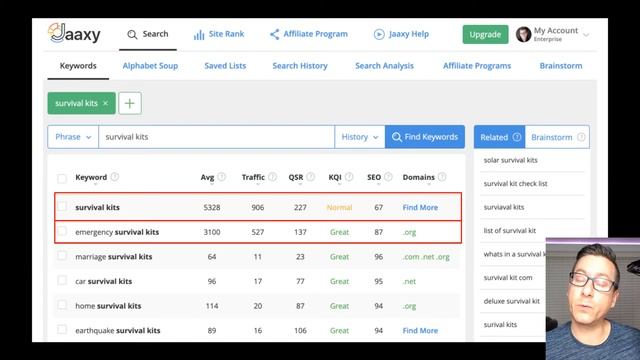Click the green Upgrade button

click(485, 34)
